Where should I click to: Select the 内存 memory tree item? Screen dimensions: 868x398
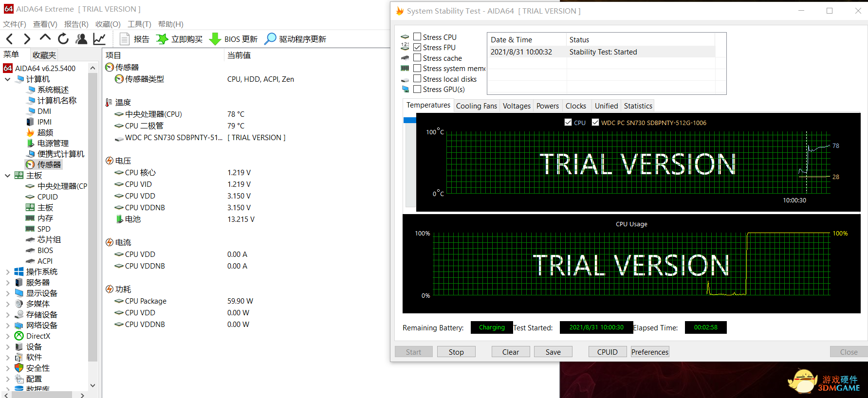click(x=45, y=218)
